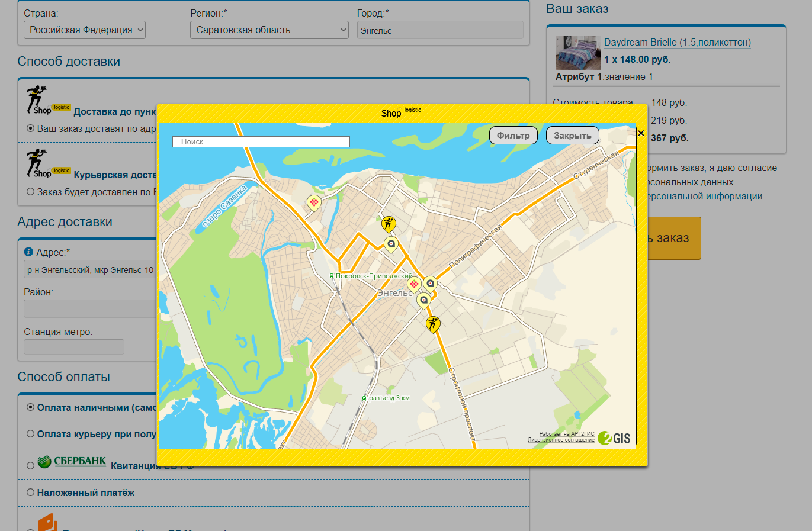Click the info icon next to Адрес
The height and width of the screenshot is (531, 812).
(28, 252)
